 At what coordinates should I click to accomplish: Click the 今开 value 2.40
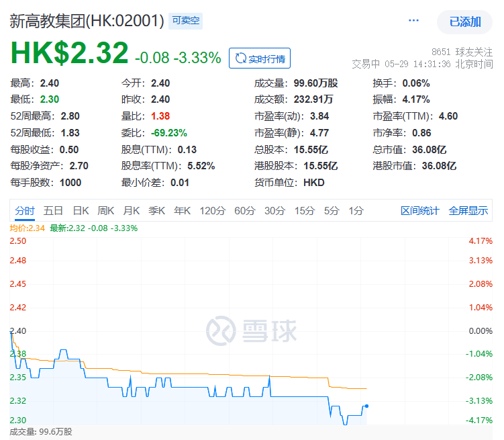click(160, 83)
